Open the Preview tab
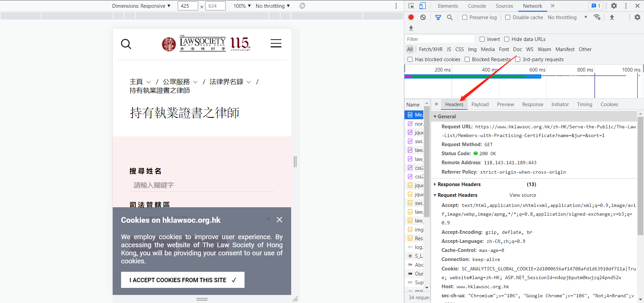 (505, 104)
